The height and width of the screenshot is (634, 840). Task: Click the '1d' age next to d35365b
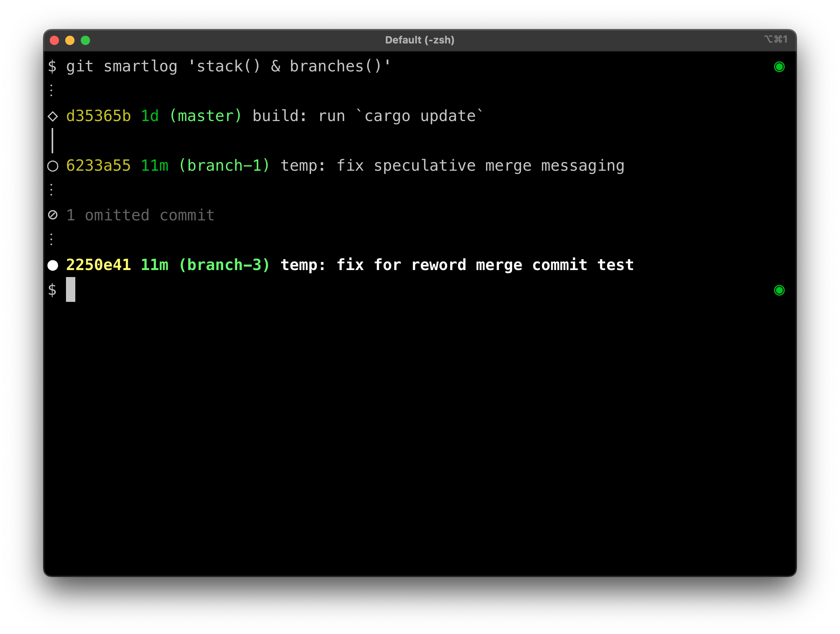(150, 116)
